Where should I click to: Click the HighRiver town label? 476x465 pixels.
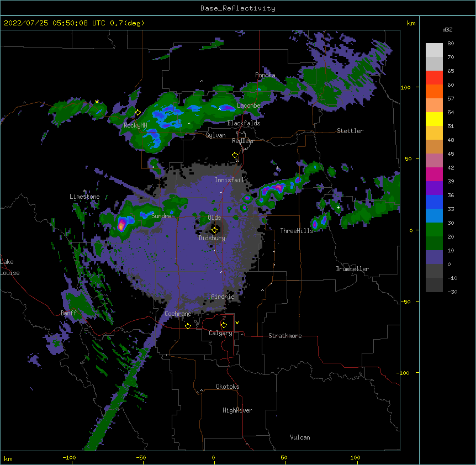pyautogui.click(x=237, y=410)
